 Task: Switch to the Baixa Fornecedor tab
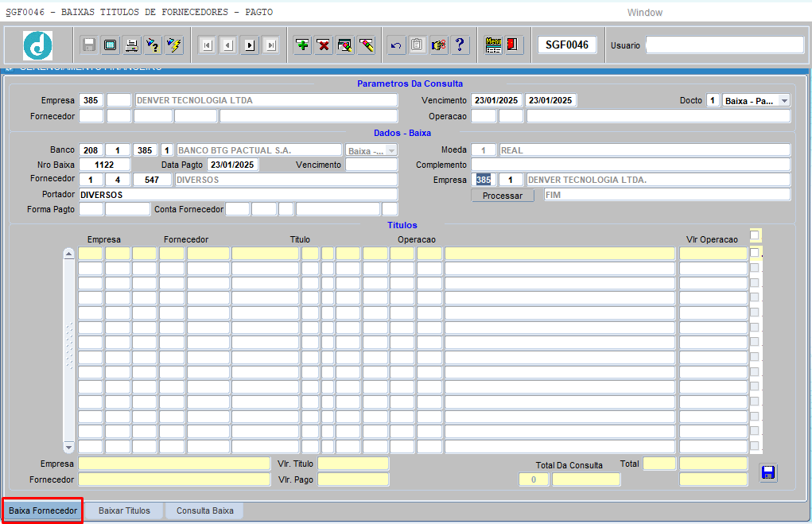coord(43,510)
